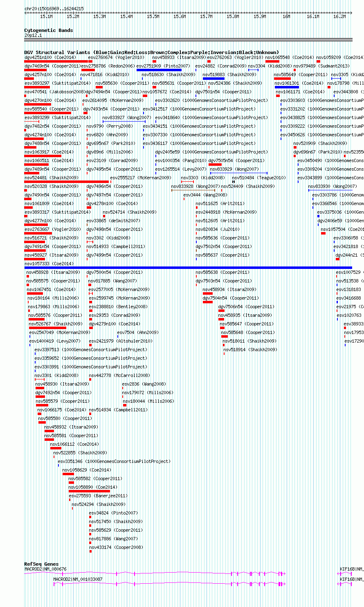Select nsv510484 (Teague2010) label
This screenshot has height=607, width=364.
259,178
